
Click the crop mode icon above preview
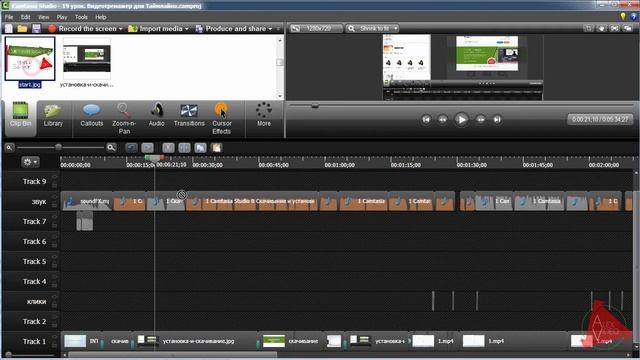(589, 28)
